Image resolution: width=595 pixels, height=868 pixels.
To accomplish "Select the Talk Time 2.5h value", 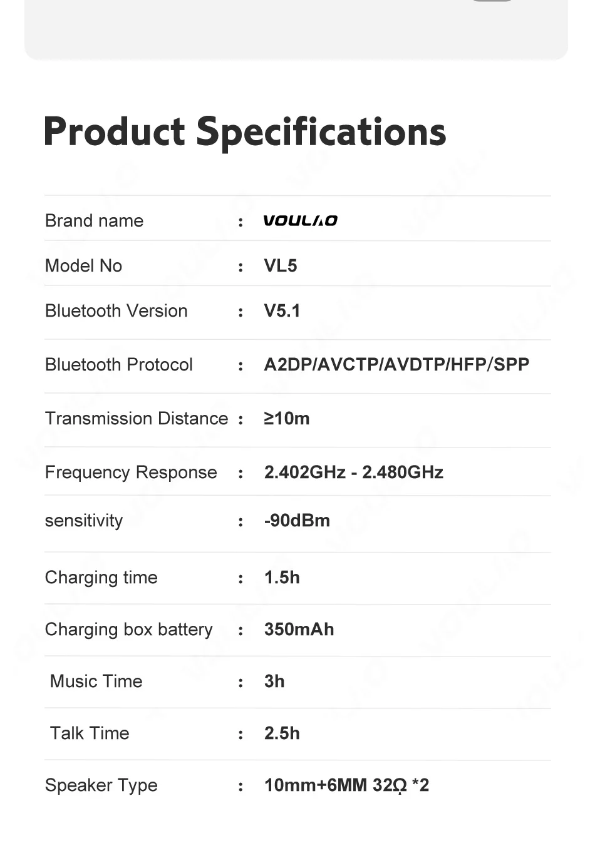I will pyautogui.click(x=282, y=733).
